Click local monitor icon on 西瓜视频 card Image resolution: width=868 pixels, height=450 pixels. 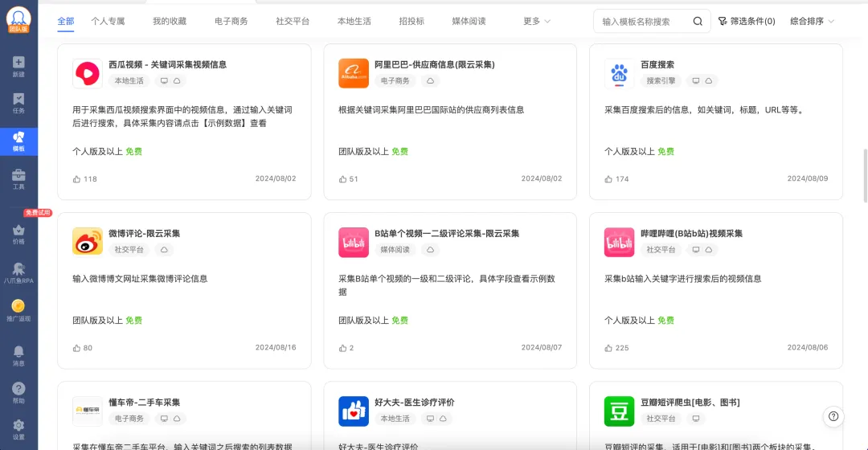tap(164, 81)
